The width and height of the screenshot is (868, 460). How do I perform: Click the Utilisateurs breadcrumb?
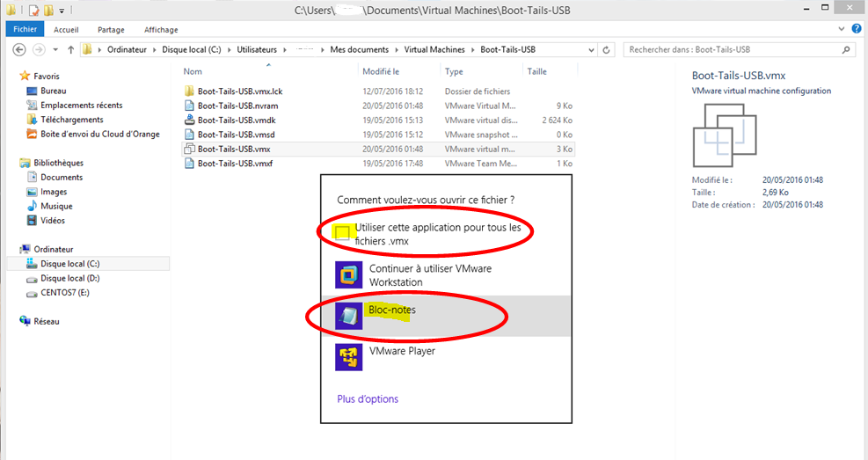click(257, 50)
